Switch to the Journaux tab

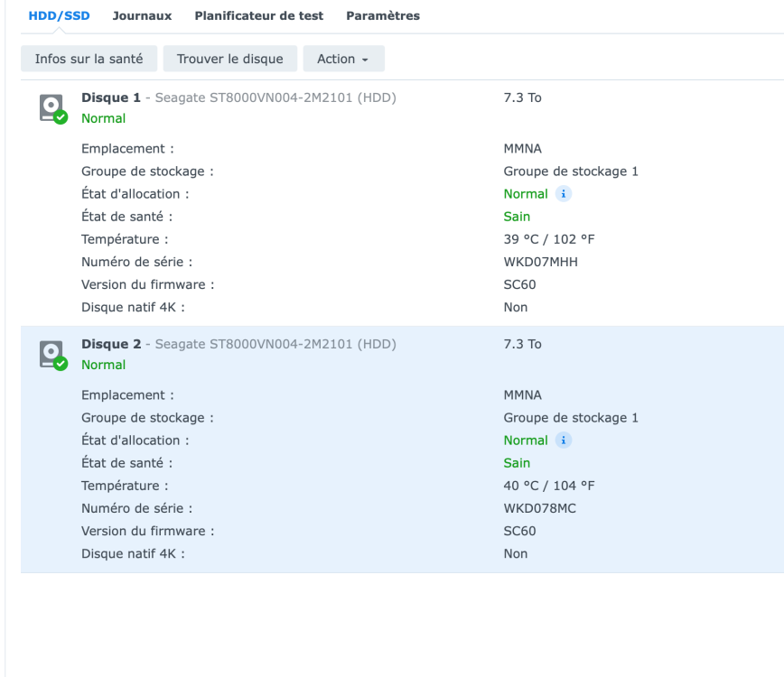(142, 16)
